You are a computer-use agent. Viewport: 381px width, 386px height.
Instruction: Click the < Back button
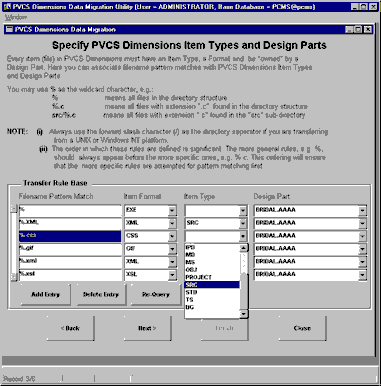coord(70,328)
